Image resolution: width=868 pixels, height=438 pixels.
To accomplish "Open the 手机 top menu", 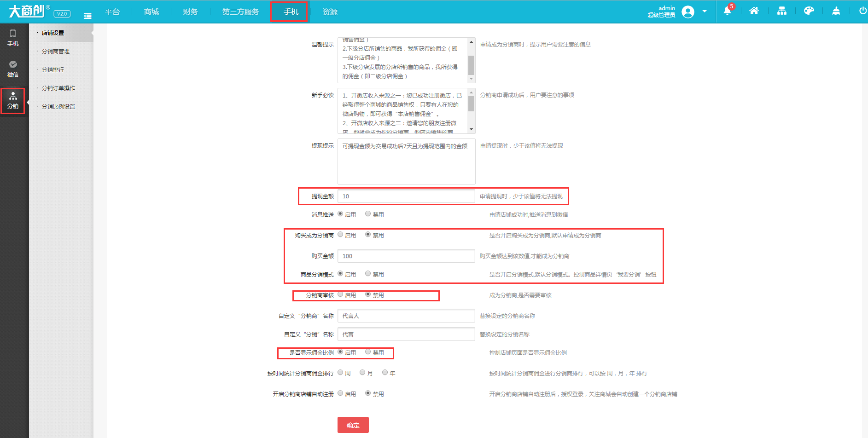I will (x=291, y=12).
